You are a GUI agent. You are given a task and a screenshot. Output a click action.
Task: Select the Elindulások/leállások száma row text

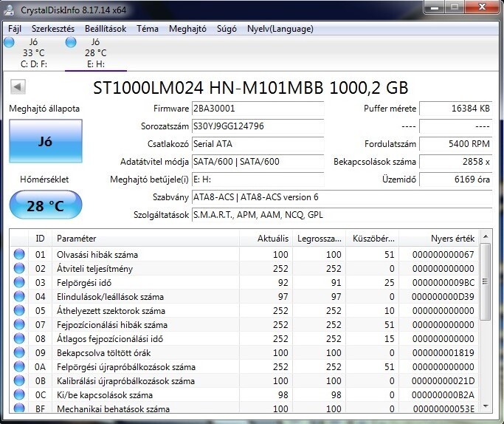(x=110, y=297)
